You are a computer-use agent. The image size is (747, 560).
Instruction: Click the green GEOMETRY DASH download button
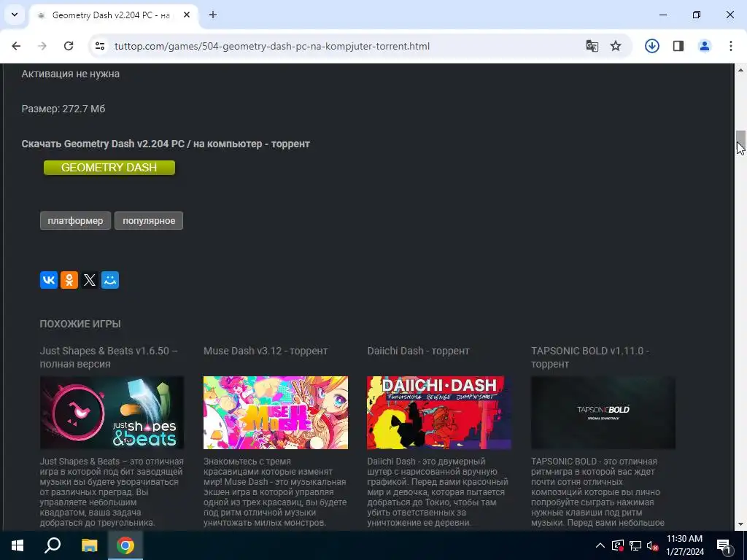pos(109,168)
